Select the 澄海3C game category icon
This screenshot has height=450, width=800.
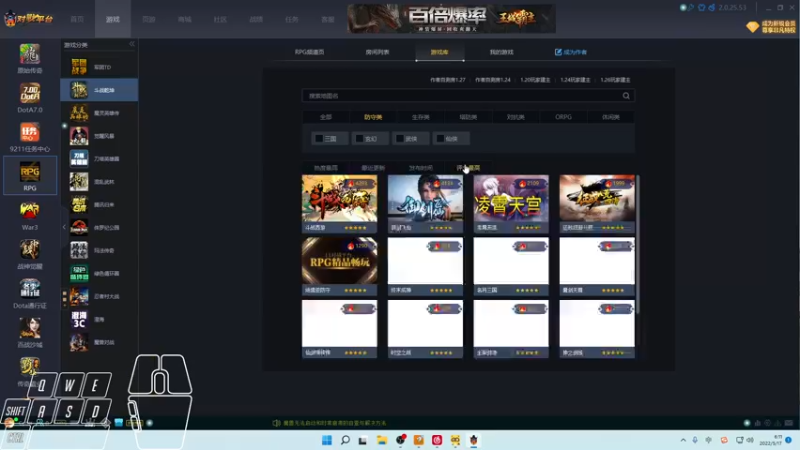79,319
